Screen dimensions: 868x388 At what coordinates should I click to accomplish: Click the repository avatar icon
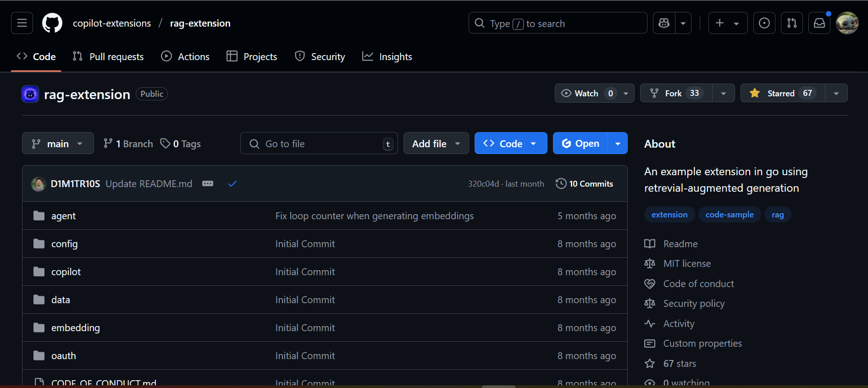[x=30, y=94]
